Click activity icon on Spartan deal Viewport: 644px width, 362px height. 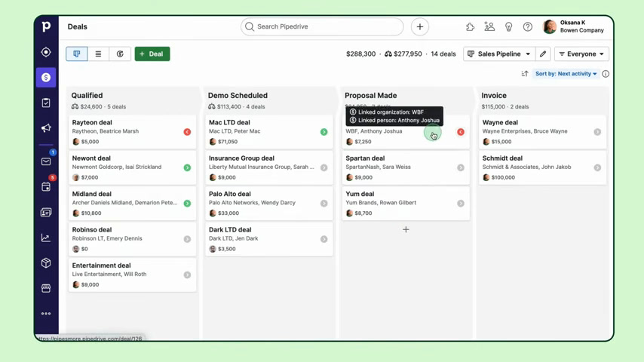(x=461, y=167)
